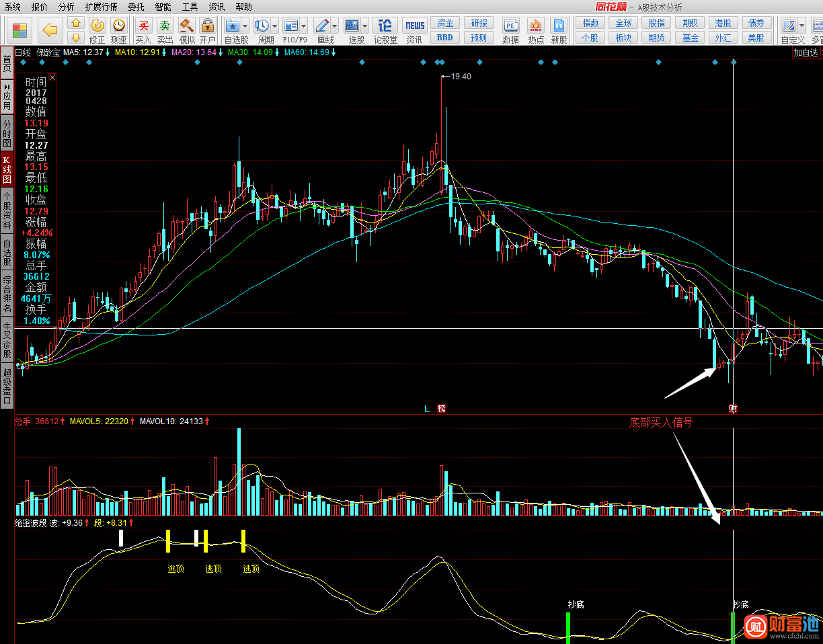This screenshot has height=644, width=823.
Task: Click the 自定义 customize icon
Action: click(x=789, y=26)
